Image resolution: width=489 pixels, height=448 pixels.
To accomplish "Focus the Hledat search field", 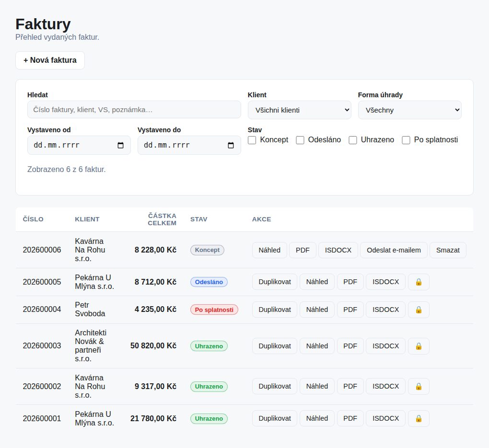I will pyautogui.click(x=134, y=109).
